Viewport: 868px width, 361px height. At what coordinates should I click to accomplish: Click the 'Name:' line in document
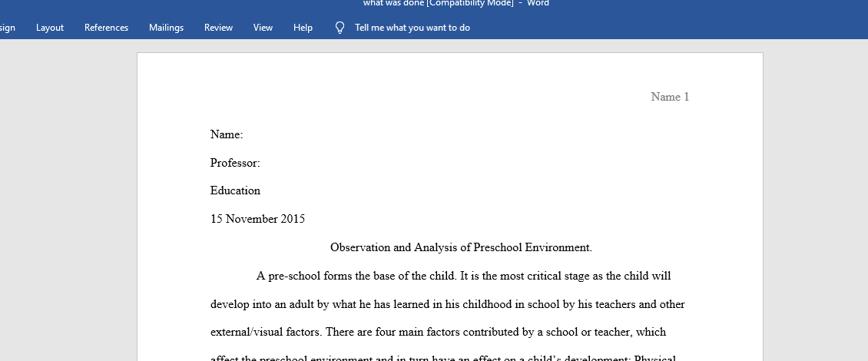(227, 134)
